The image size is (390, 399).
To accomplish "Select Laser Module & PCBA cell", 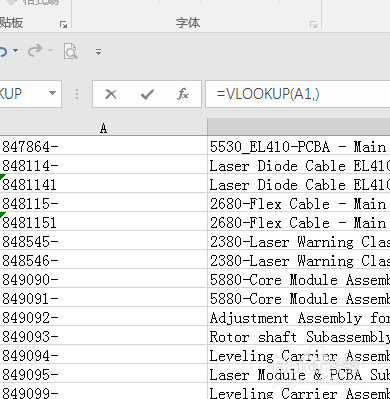I will pyautogui.click(x=299, y=373).
